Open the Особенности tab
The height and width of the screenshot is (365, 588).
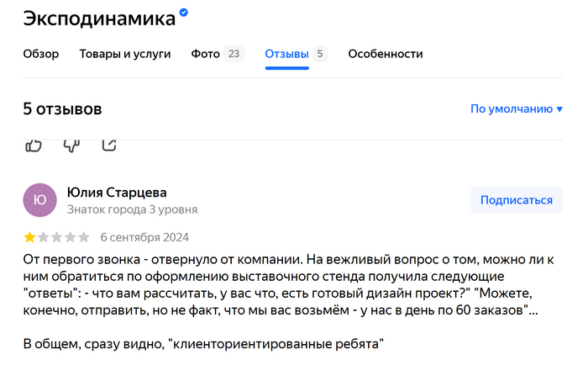point(386,54)
